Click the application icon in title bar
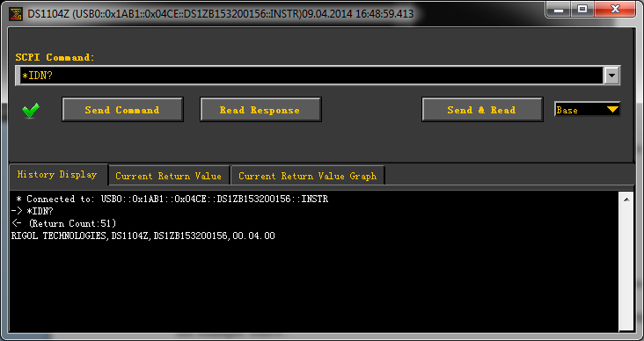This screenshot has width=644, height=341. [16, 14]
